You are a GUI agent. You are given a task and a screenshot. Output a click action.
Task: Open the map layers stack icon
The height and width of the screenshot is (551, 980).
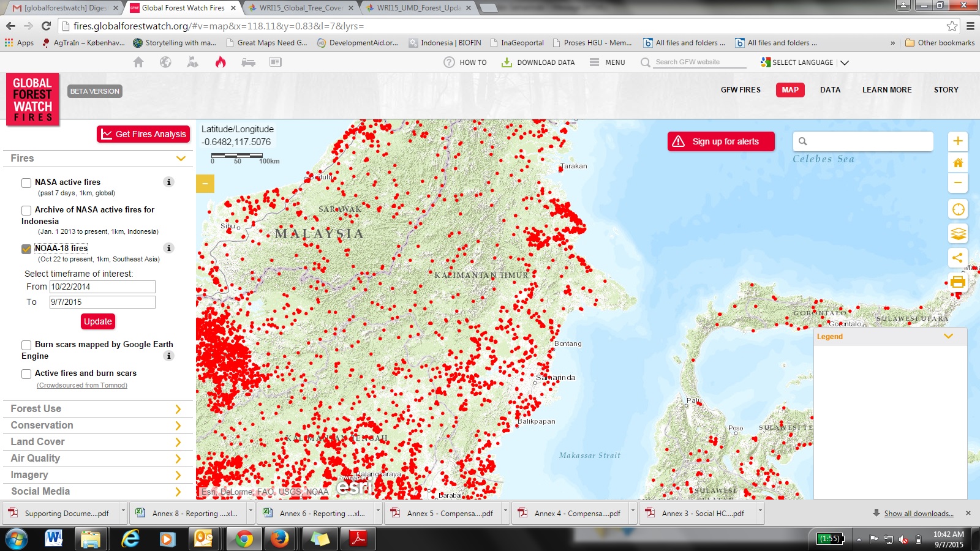pyautogui.click(x=958, y=234)
